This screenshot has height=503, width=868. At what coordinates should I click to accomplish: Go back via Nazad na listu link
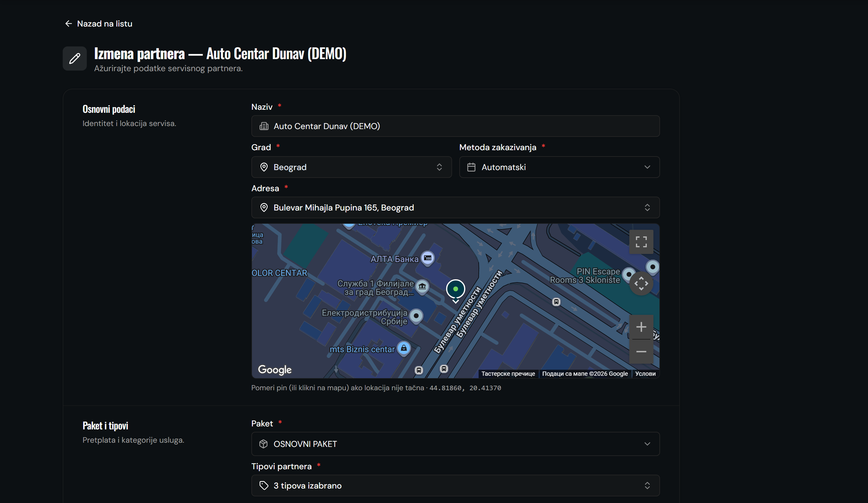click(x=99, y=24)
